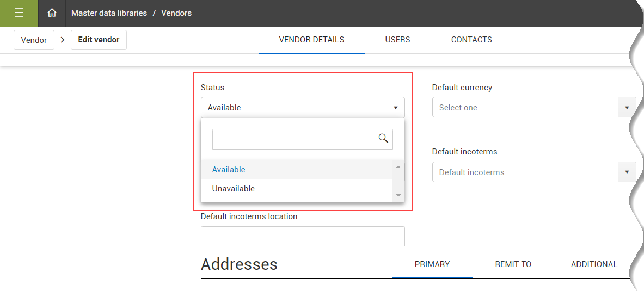Collapse the Status dropdown arrow
Screen dimensions: 644x291
(396, 108)
